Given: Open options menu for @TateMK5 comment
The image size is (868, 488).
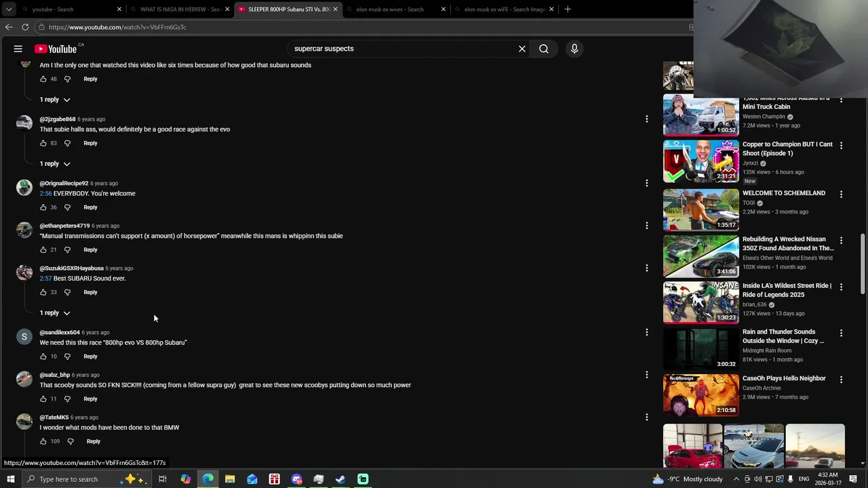Looking at the screenshot, I should [647, 417].
